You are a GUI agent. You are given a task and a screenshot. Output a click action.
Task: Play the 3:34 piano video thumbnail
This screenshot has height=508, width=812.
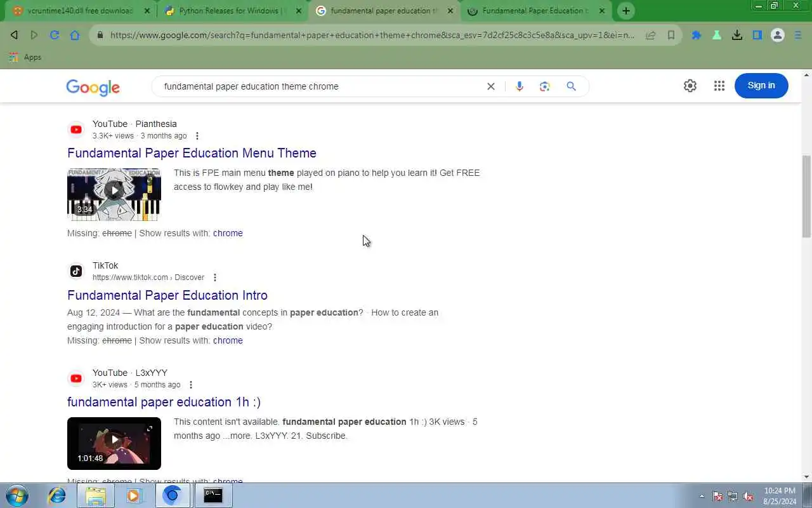pyautogui.click(x=114, y=194)
